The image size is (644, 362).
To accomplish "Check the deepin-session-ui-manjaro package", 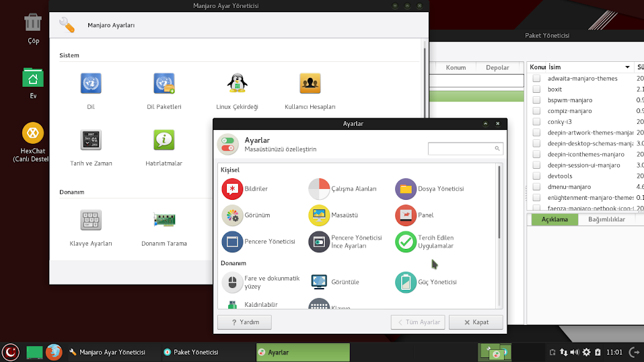I will 536,165.
